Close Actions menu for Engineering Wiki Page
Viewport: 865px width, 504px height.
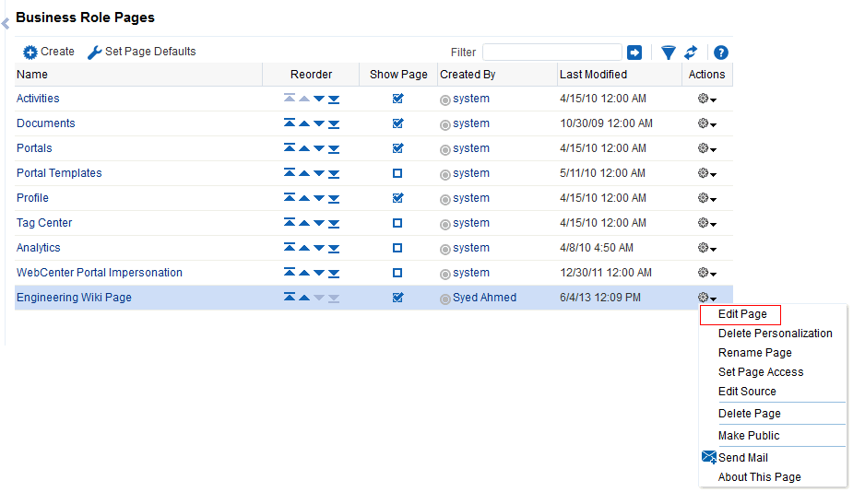[x=706, y=298]
